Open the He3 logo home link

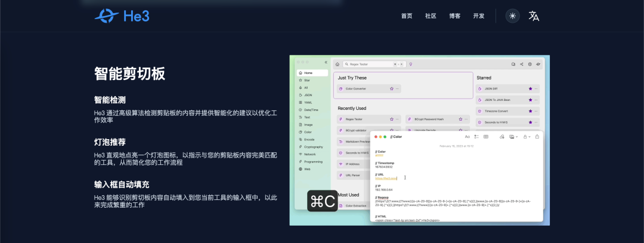pos(122,16)
